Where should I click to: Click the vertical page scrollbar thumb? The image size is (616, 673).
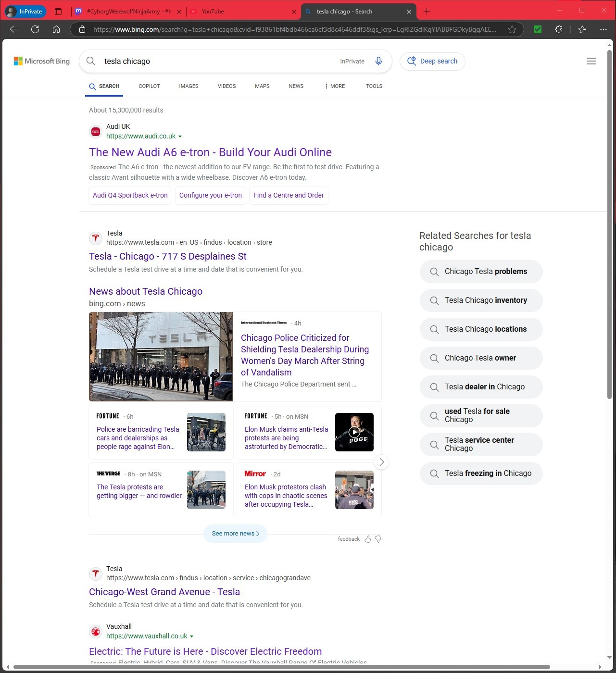click(x=609, y=224)
